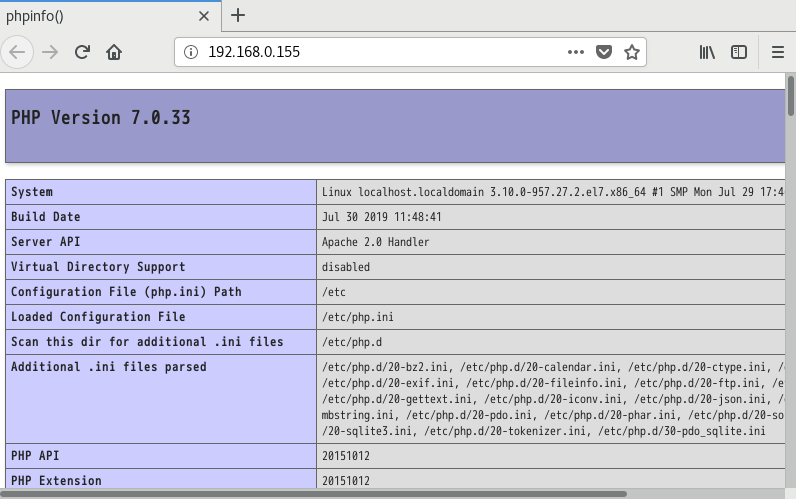The width and height of the screenshot is (796, 499).
Task: Go forward with the forward arrow
Action: click(x=50, y=52)
